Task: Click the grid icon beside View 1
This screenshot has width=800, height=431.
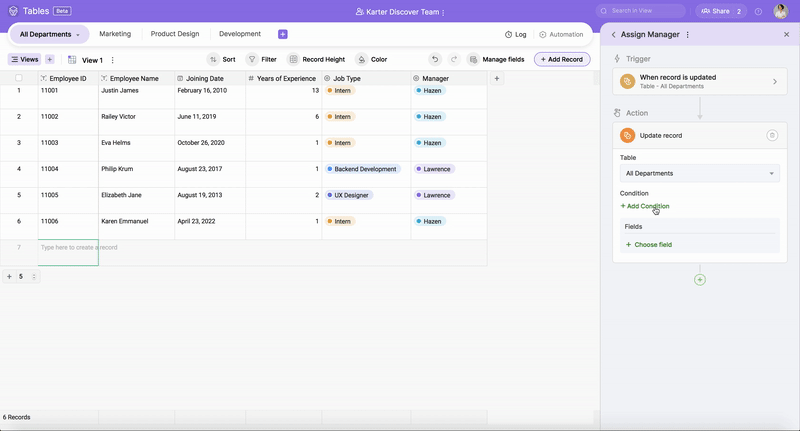Action: click(x=72, y=60)
